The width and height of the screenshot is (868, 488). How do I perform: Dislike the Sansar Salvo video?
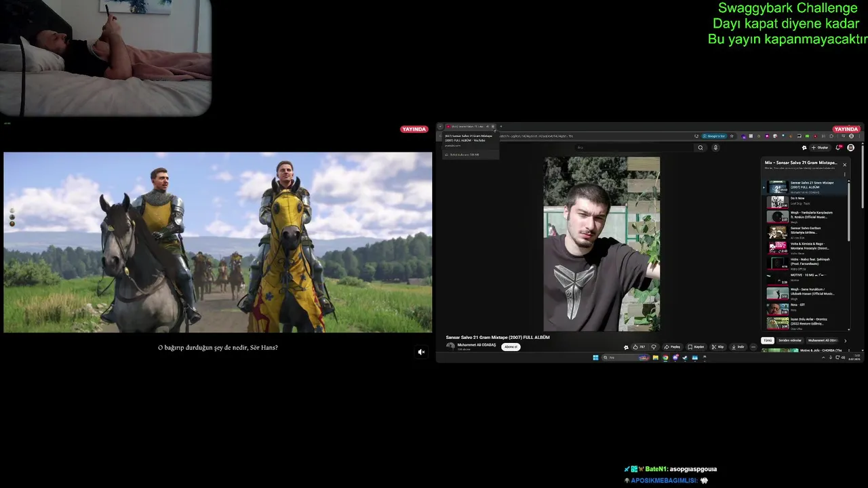[x=654, y=347]
